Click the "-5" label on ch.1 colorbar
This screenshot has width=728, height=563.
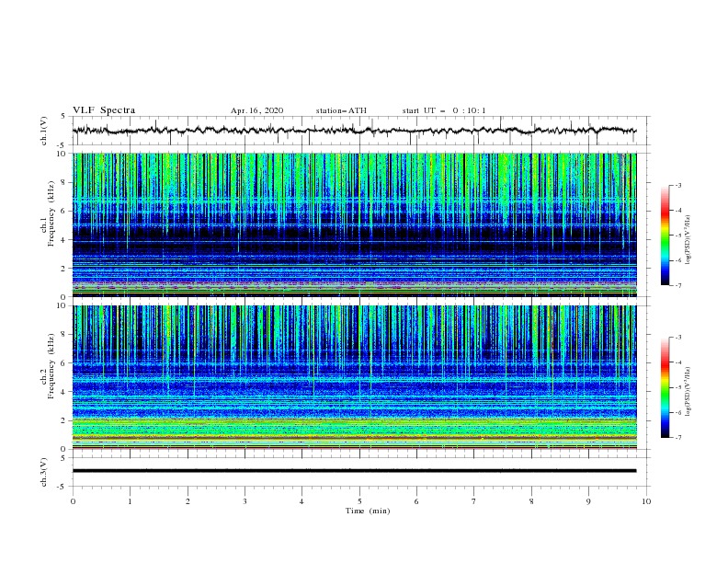677,236
